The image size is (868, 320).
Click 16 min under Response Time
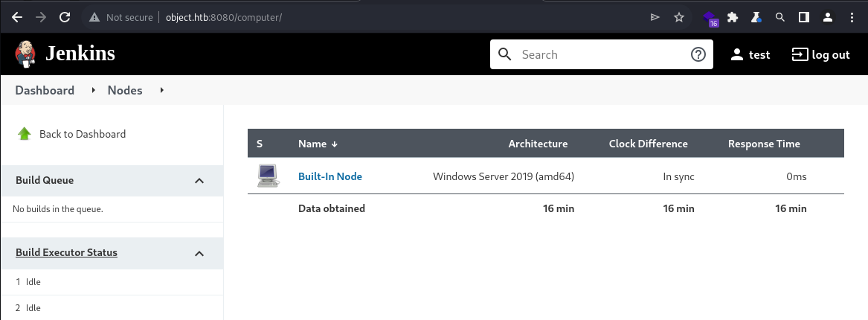coord(791,208)
